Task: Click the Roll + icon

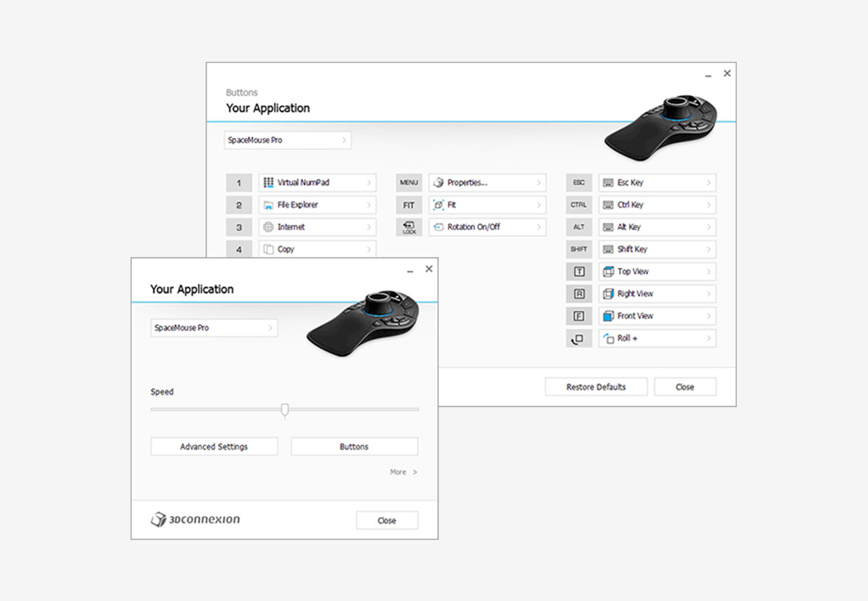Action: [608, 339]
